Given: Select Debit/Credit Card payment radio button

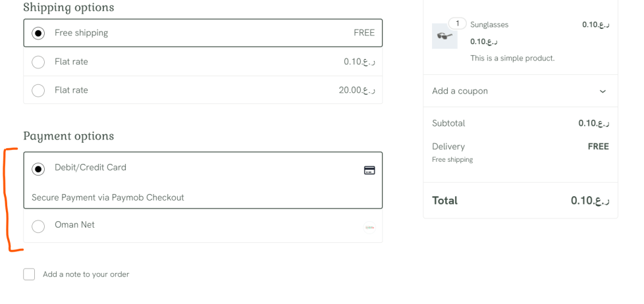Looking at the screenshot, I should tap(38, 169).
